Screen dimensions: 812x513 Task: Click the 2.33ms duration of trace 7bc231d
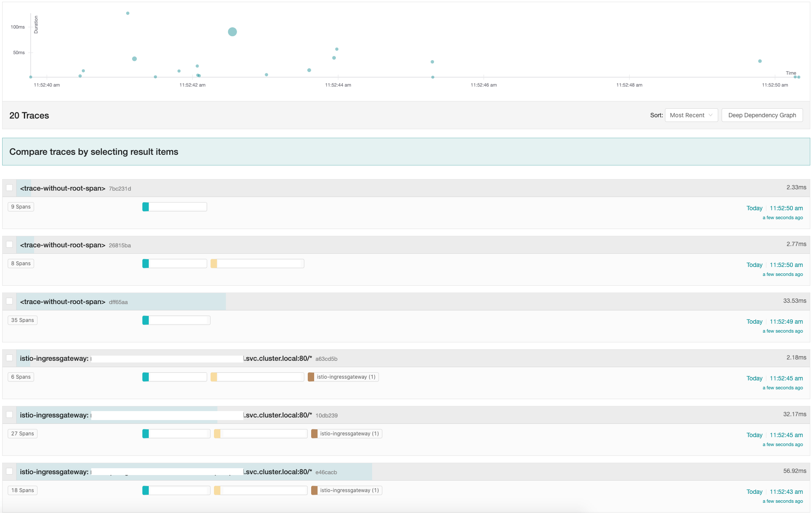[x=796, y=187]
